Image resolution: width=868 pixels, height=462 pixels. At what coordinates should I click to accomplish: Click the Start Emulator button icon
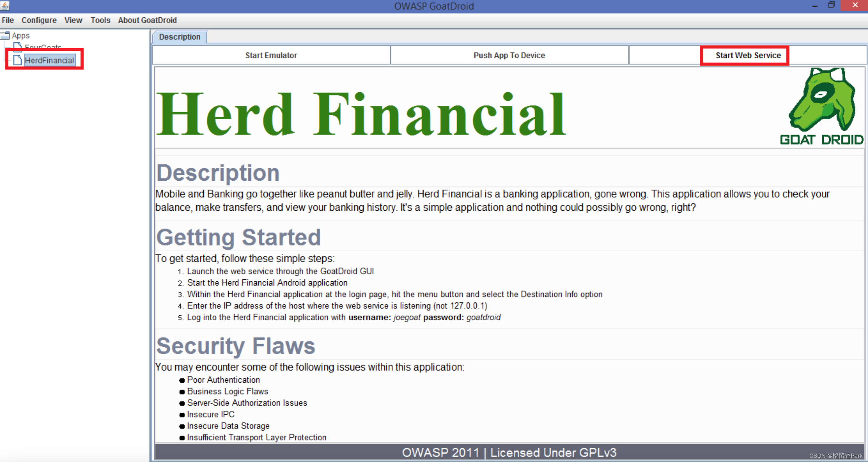point(272,55)
